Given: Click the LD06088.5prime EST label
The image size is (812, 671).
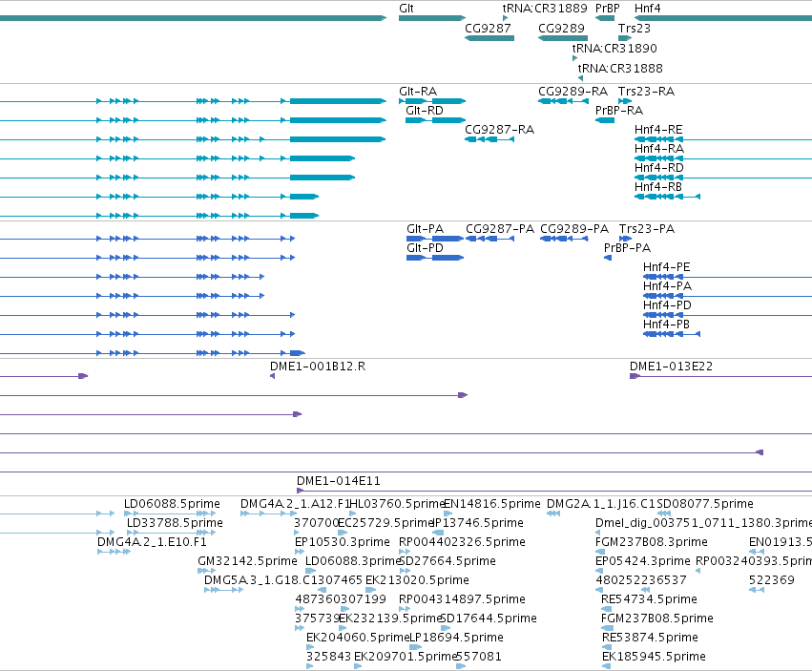Looking at the screenshot, I should click(172, 504).
